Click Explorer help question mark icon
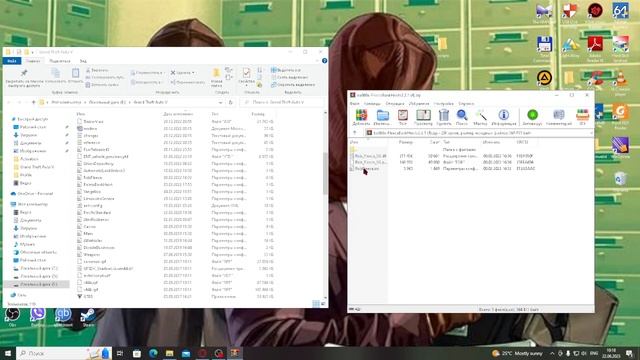Image resolution: width=640 pixels, height=360 pixels. point(324,61)
